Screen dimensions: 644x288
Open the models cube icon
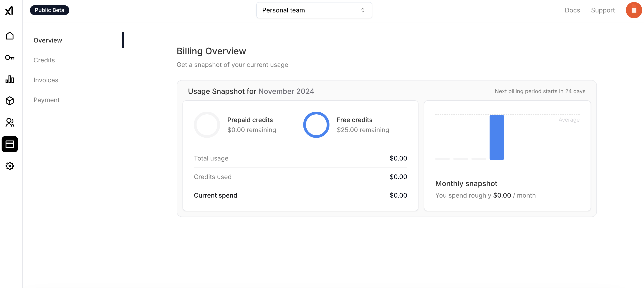[10, 101]
